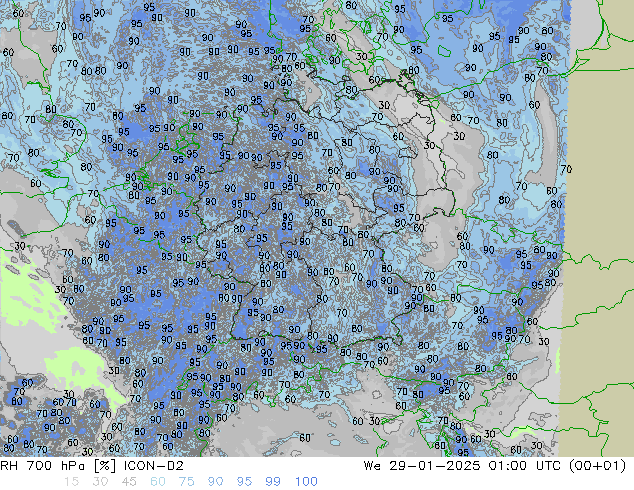634x490 pixels.
Task: Click the forecast offset '(00+01)'
Action: tap(597, 466)
